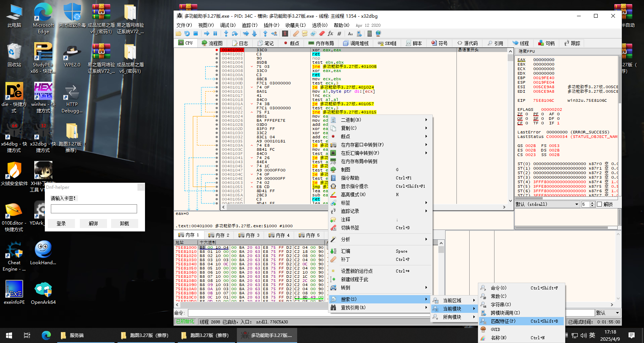
Task: Open the intermodular calls phone icon
Action: (x=359, y=34)
